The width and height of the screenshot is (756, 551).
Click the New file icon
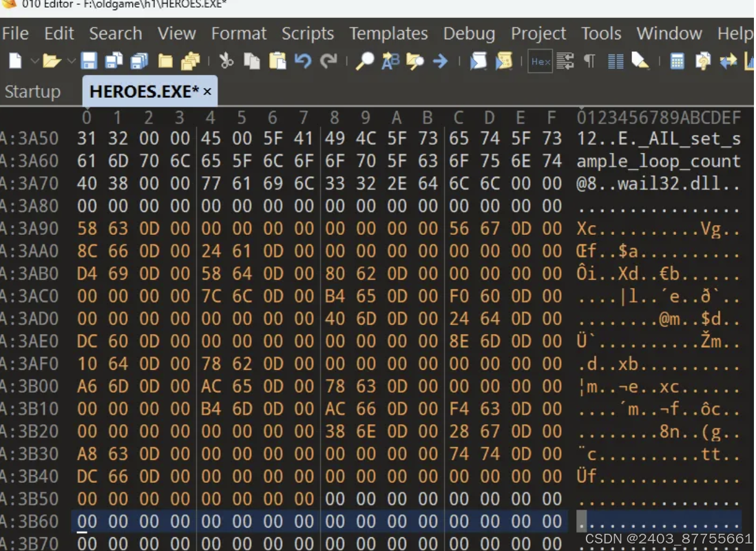click(x=15, y=61)
